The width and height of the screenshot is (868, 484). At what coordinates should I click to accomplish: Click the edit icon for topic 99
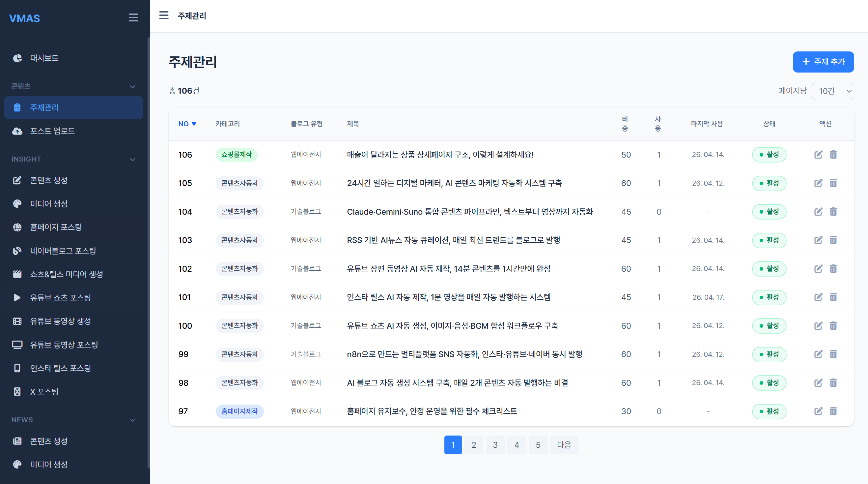pyautogui.click(x=818, y=354)
